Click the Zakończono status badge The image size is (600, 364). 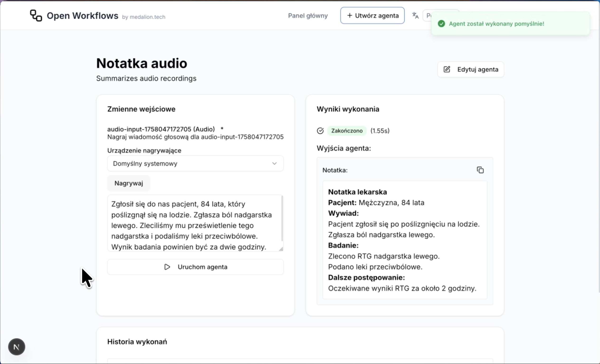tap(347, 131)
